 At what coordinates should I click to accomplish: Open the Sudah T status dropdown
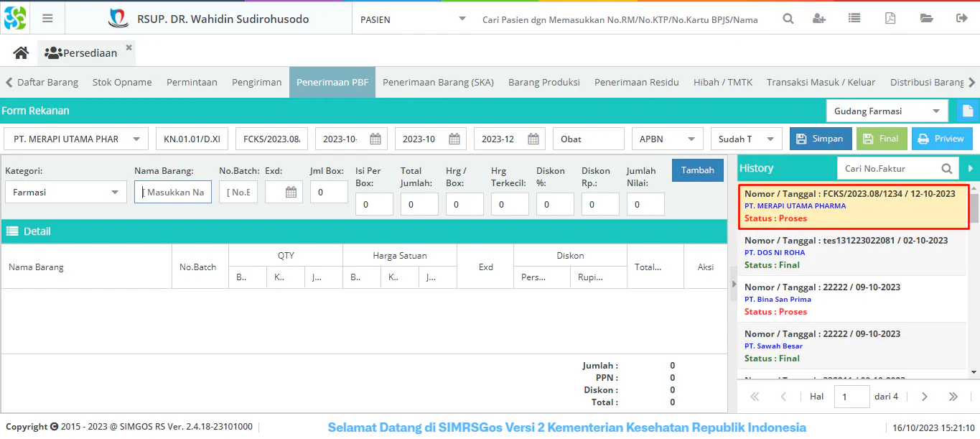click(770, 139)
